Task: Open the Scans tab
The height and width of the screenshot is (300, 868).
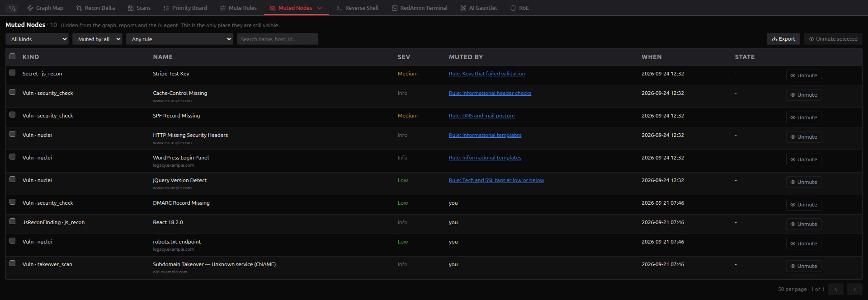Action: click(x=139, y=8)
